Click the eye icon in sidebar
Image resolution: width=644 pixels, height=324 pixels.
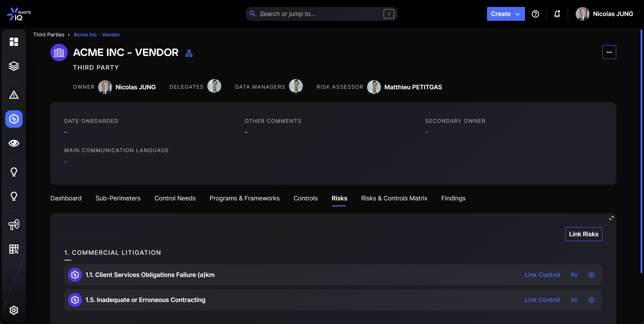[14, 143]
